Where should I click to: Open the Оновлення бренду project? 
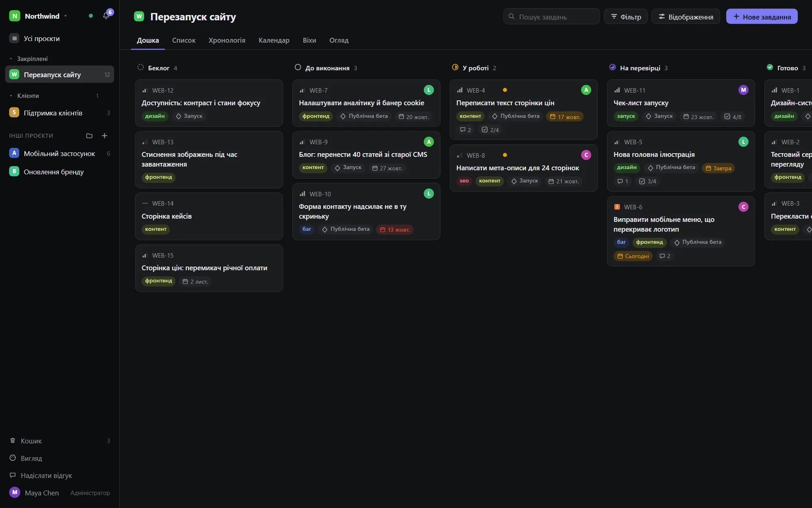click(60, 172)
